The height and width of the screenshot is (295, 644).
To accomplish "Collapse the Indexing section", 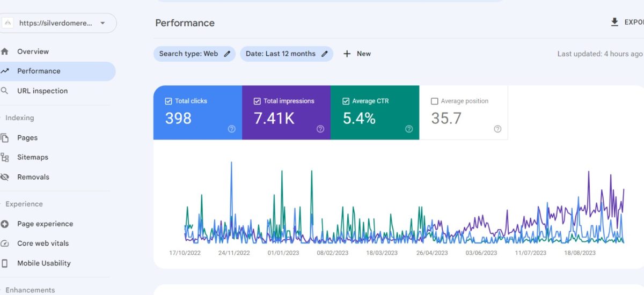I will (19, 117).
